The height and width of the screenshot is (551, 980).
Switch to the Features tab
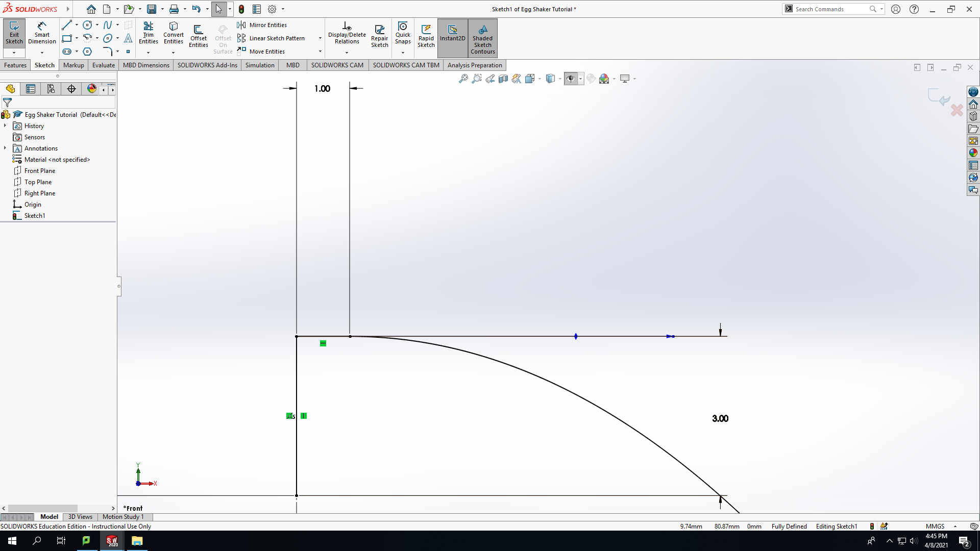[15, 65]
